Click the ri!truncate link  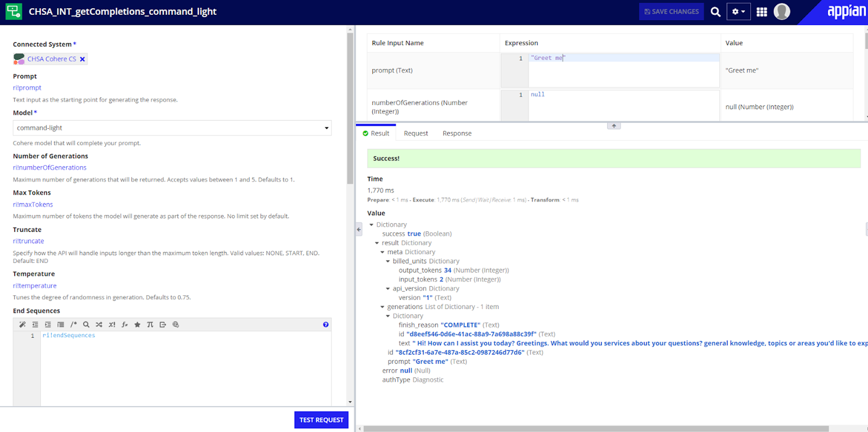point(28,241)
